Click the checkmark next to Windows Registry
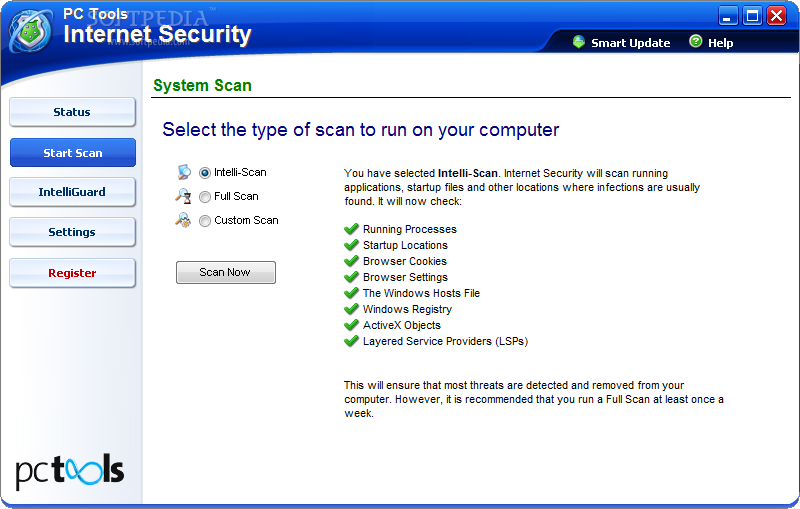Viewport: 800px width, 509px height. [x=351, y=309]
